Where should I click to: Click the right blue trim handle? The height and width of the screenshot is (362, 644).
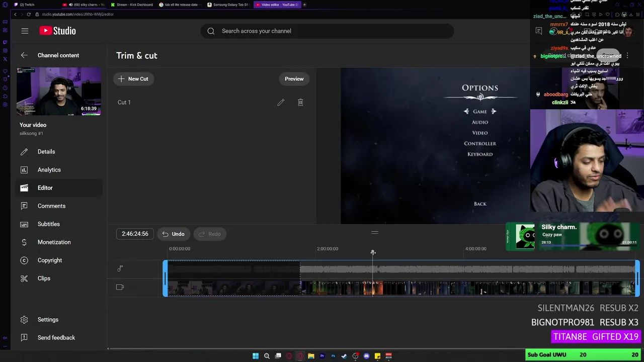tap(637, 278)
